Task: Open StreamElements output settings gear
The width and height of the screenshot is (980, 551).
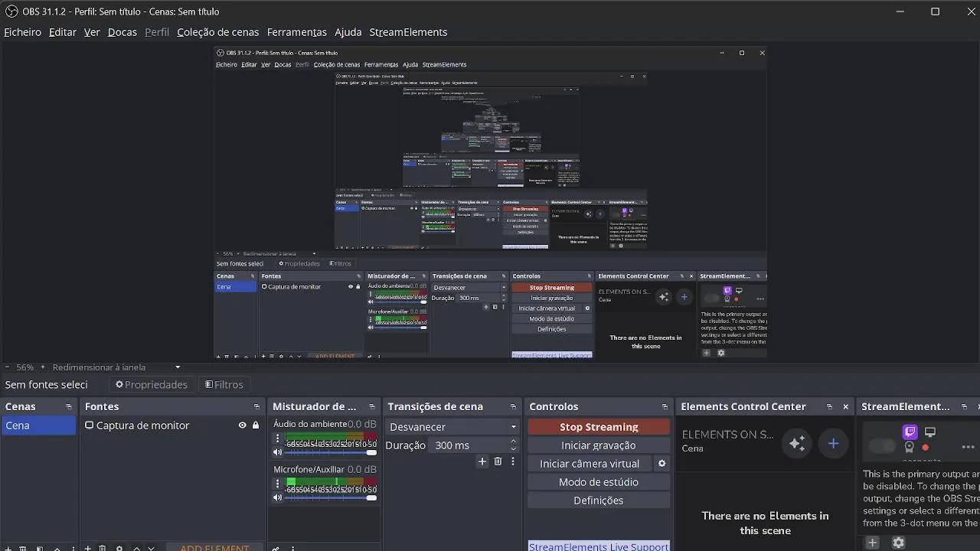Action: (x=899, y=543)
